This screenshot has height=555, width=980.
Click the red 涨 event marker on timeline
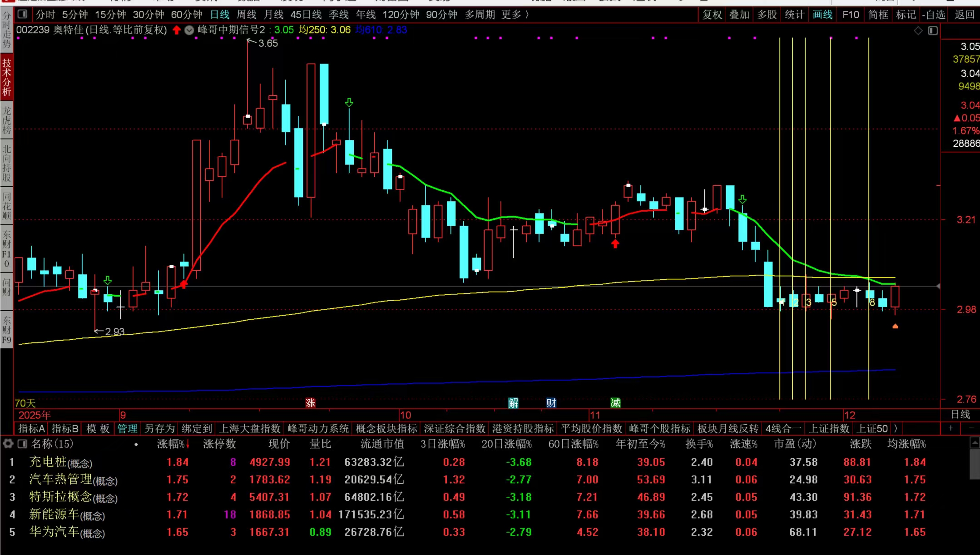311,403
